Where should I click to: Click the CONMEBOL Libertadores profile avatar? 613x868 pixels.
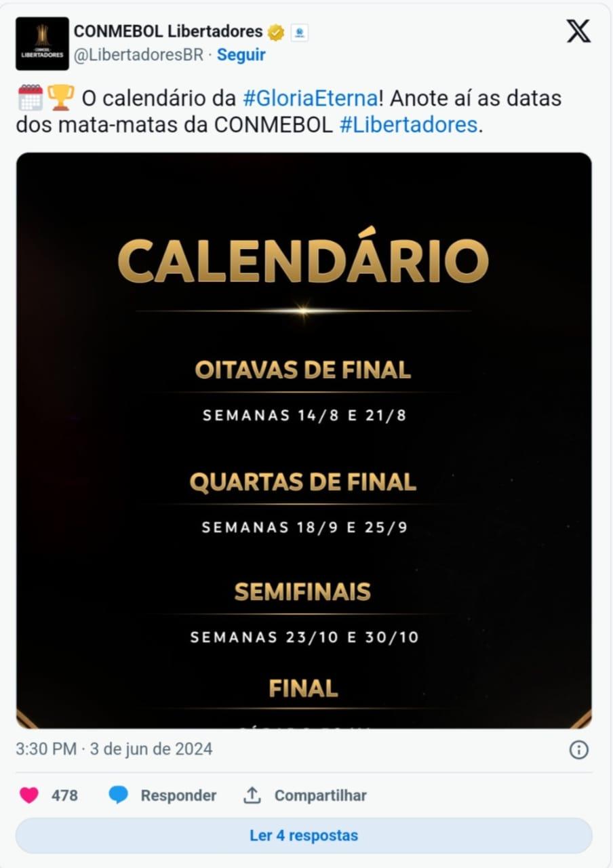tap(42, 44)
